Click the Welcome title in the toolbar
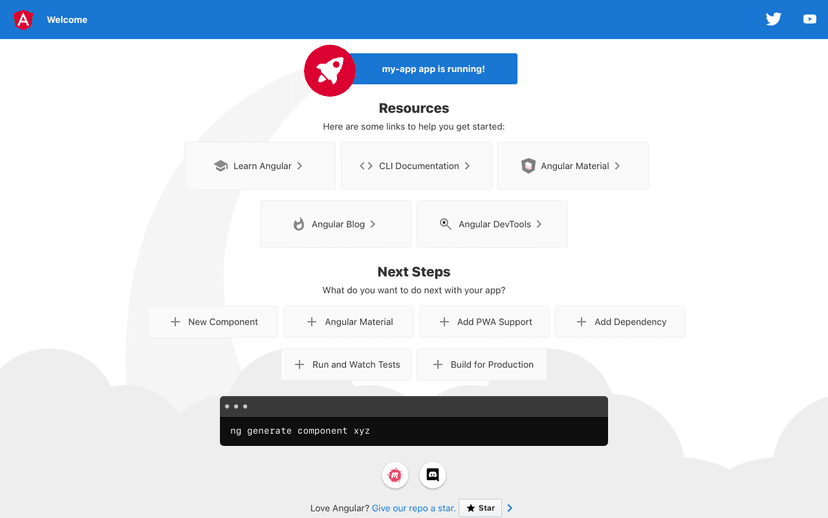Image resolution: width=828 pixels, height=518 pixels. coord(67,20)
